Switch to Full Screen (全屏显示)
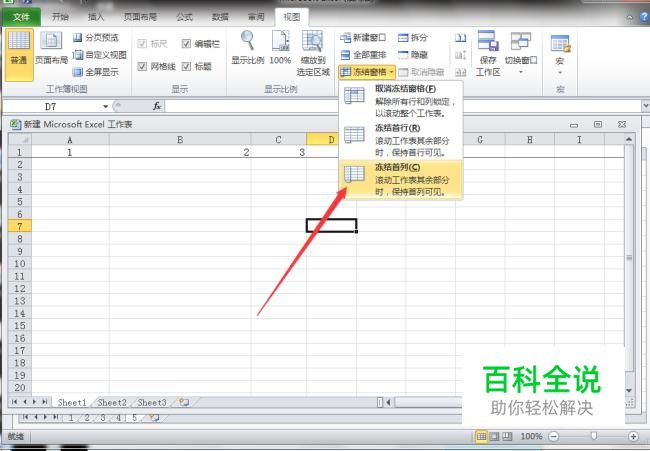Viewport: 650px width, 451px height. pos(96,72)
